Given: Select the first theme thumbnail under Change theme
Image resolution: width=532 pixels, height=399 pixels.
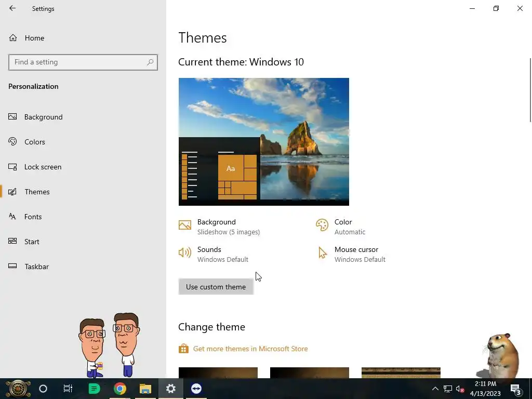Looking at the screenshot, I should pos(218,373).
